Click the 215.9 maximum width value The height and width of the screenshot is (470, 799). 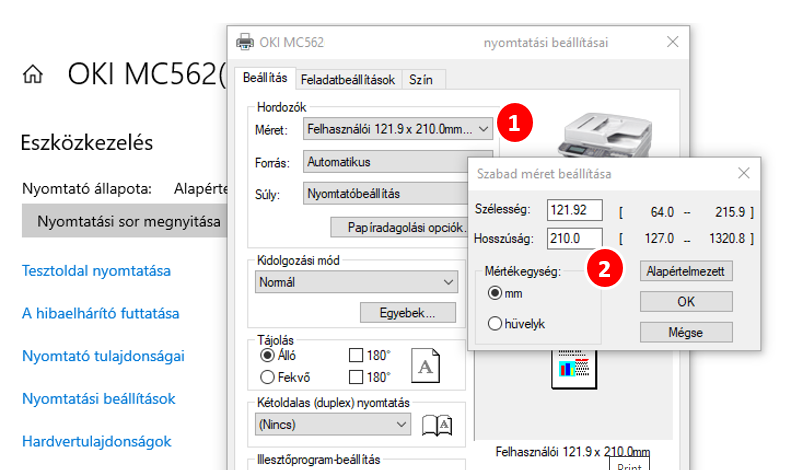730,212
